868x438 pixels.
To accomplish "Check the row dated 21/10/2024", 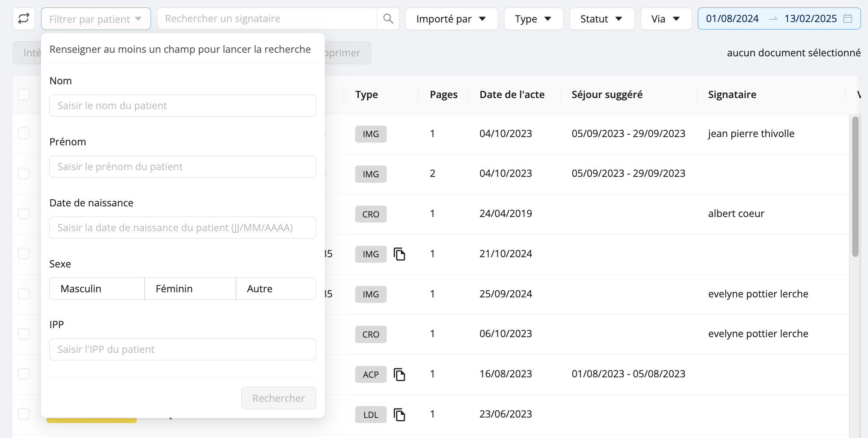I will (x=24, y=254).
